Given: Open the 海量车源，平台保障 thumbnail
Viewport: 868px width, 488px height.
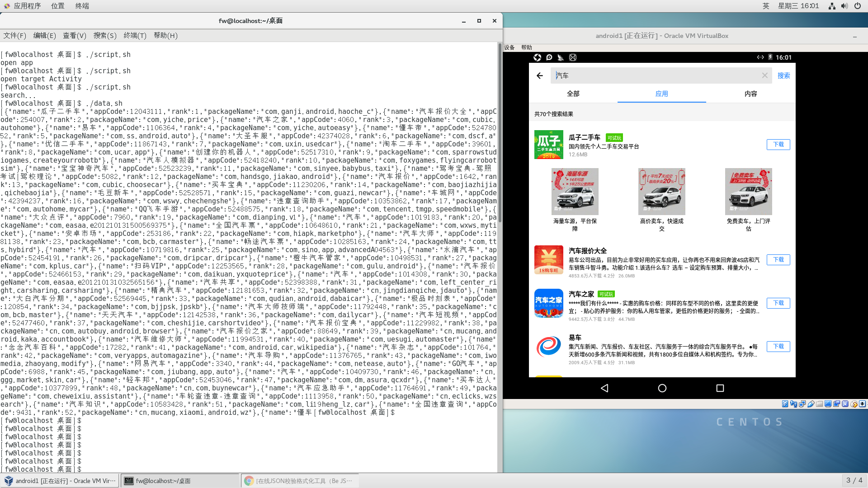Looking at the screenshot, I should pyautogui.click(x=575, y=192).
